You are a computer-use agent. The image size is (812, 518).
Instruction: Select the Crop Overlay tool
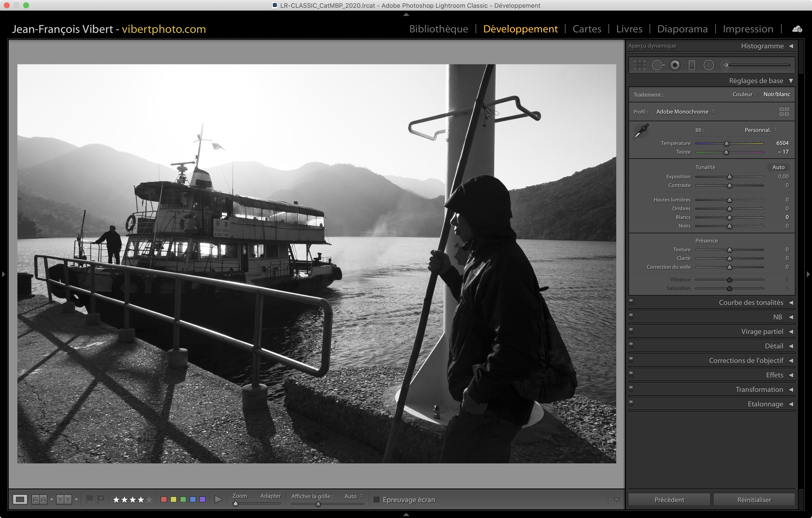[639, 65]
